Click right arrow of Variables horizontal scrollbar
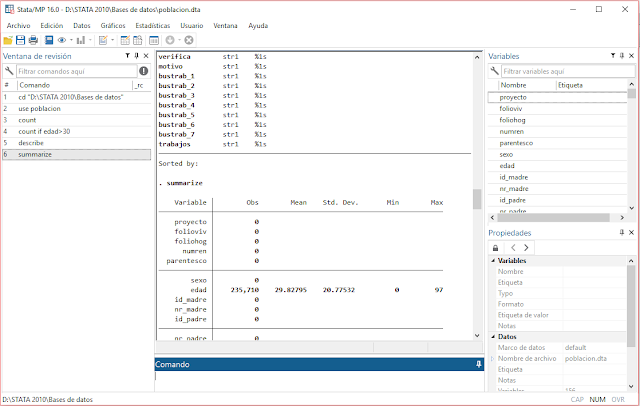Image resolution: width=640 pixels, height=406 pixels. (622, 218)
